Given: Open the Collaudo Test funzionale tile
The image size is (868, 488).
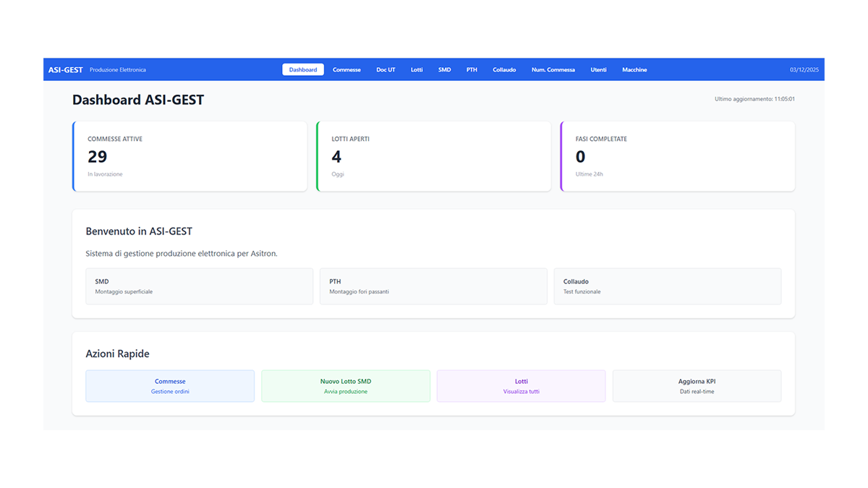Looking at the screenshot, I should (668, 286).
